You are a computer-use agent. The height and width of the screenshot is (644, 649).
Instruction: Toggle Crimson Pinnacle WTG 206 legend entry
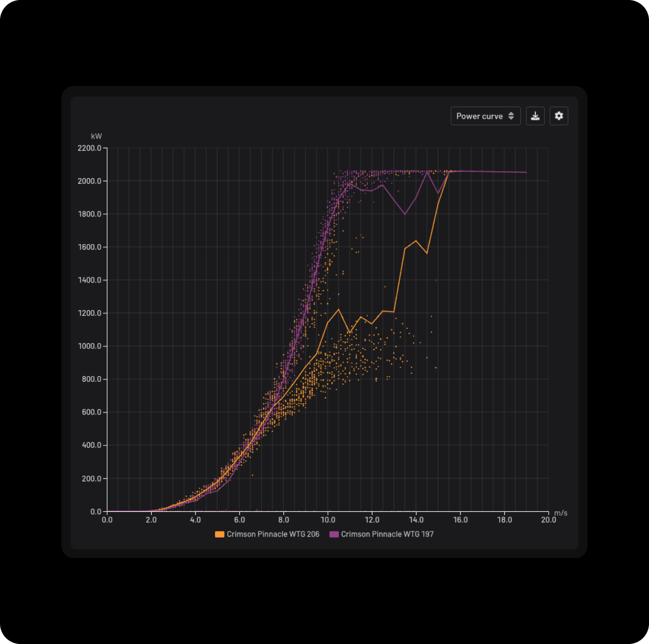(267, 534)
